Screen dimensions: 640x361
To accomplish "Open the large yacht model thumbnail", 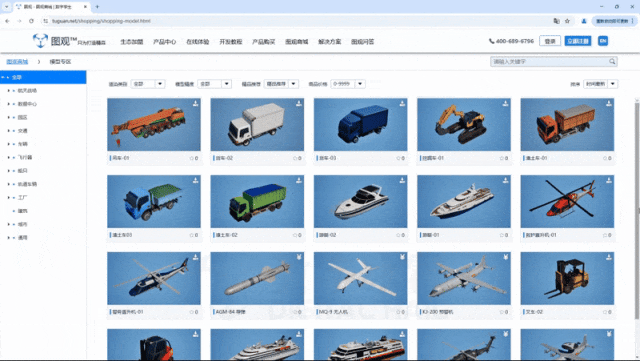I will point(464,201).
